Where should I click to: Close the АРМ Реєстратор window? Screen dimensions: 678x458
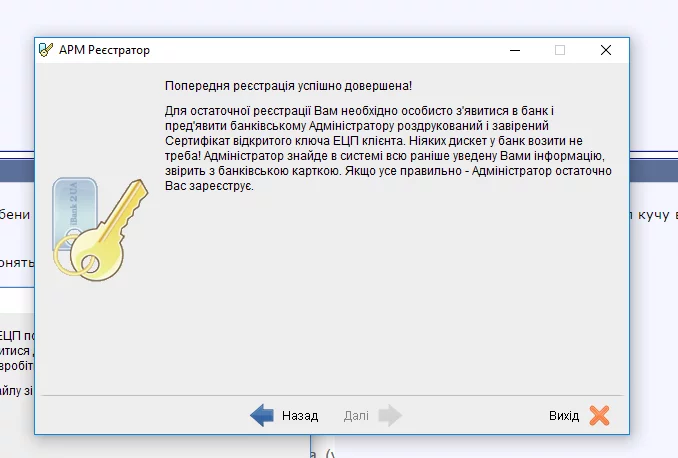[x=606, y=51]
